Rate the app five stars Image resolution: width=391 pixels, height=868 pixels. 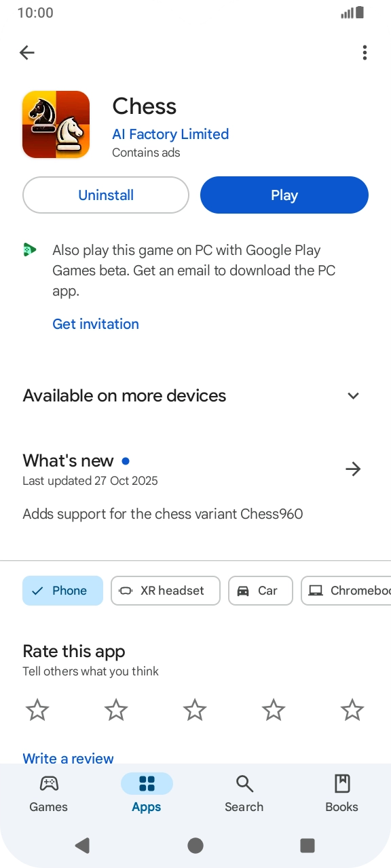pos(352,709)
